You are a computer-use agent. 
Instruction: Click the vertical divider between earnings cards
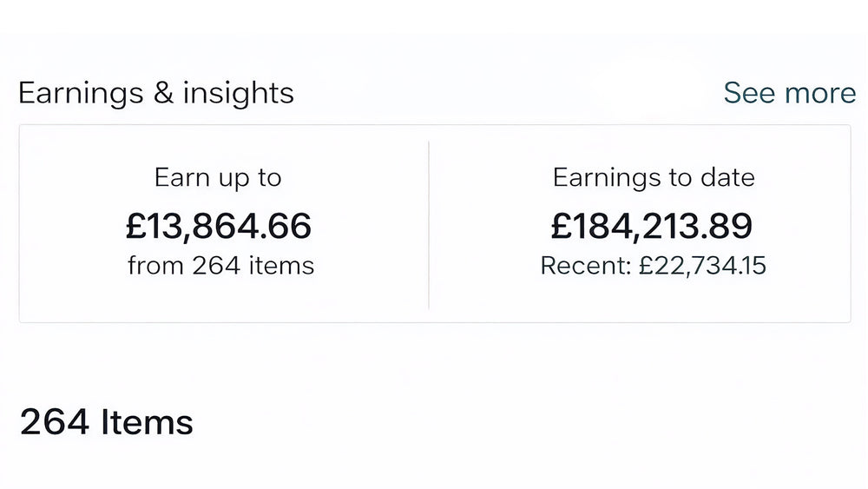click(429, 223)
